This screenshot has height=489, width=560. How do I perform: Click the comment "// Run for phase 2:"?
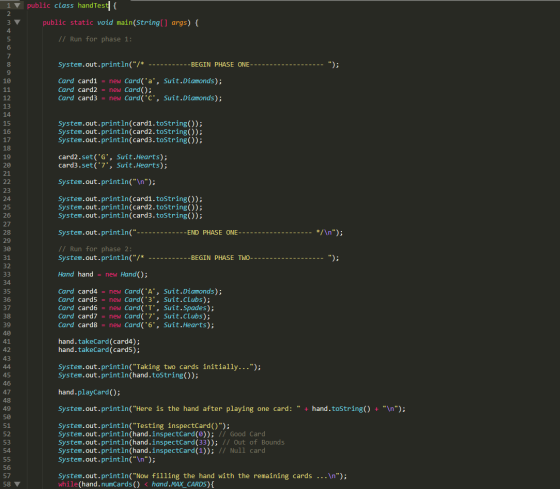[x=95, y=249]
